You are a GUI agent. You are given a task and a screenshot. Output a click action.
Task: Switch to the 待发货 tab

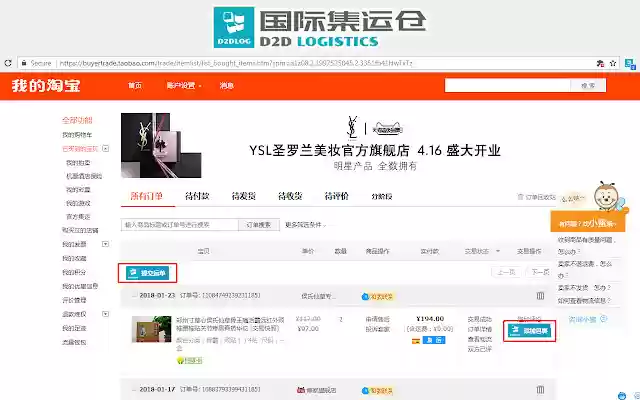point(244,196)
